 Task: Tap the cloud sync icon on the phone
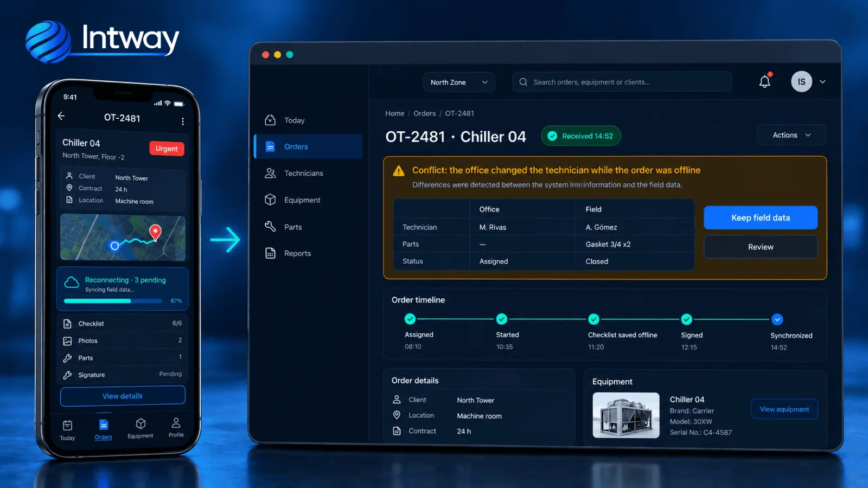(x=72, y=282)
